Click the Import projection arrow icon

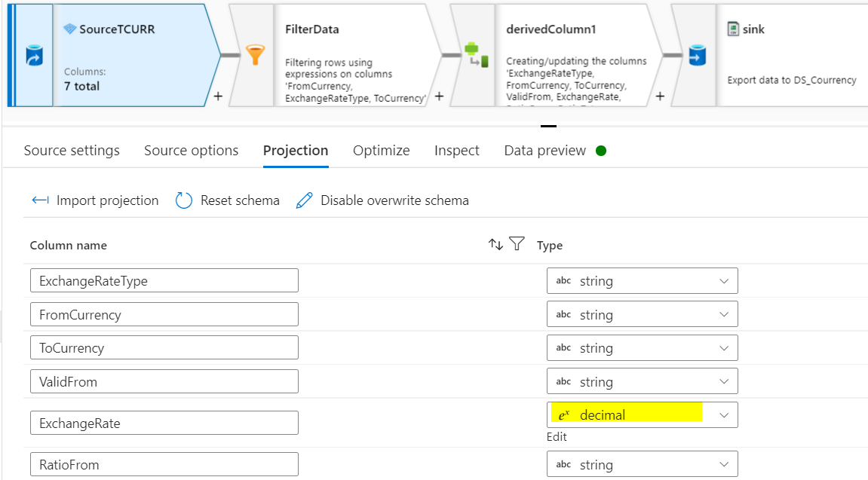[x=41, y=200]
